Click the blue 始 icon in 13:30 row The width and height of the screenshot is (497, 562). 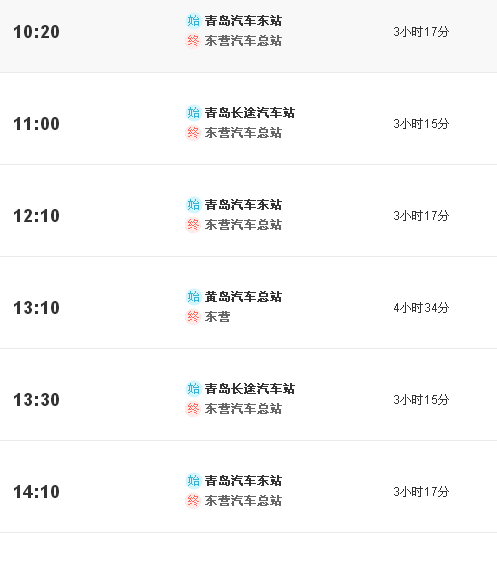[193, 389]
